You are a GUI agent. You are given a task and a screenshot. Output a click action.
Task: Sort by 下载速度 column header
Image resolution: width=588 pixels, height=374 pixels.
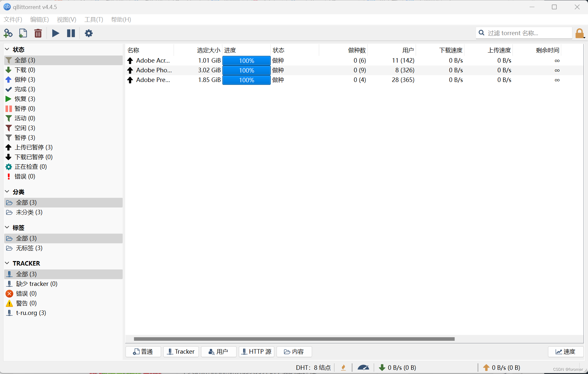click(x=440, y=50)
